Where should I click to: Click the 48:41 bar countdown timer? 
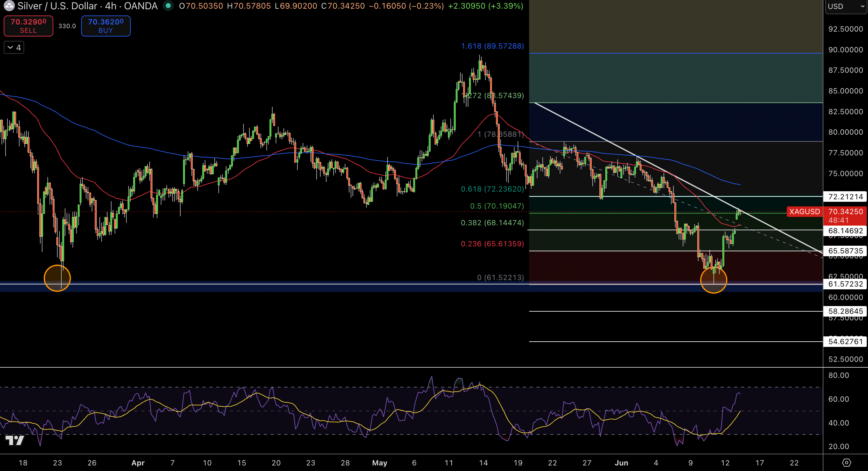(x=838, y=220)
